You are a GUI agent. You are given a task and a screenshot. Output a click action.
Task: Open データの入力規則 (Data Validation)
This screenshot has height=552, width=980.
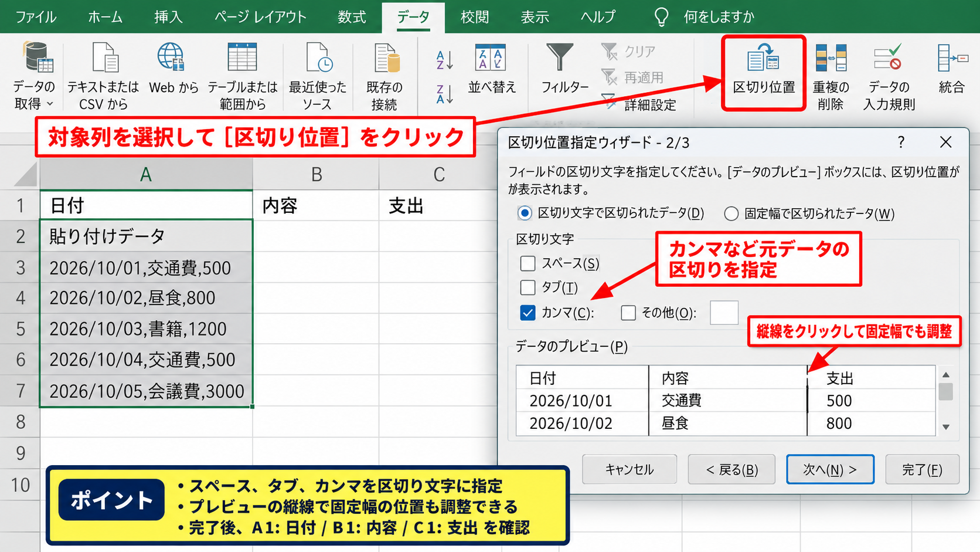[x=889, y=76]
